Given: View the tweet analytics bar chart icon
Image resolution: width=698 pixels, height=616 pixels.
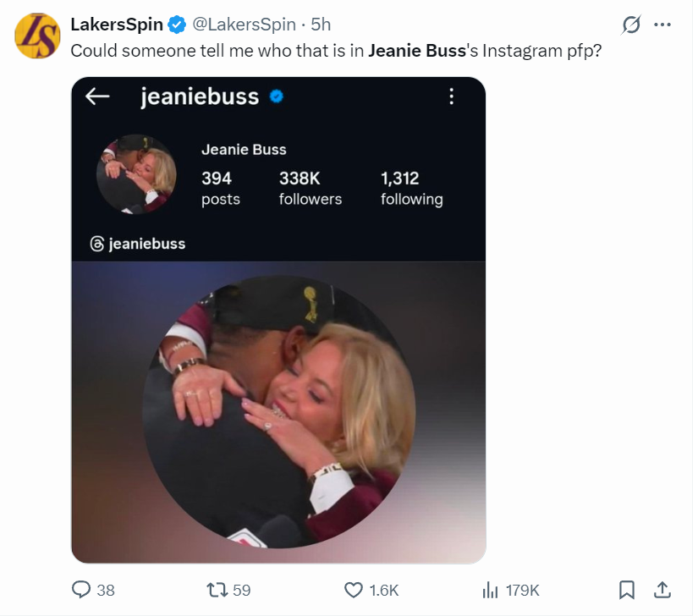Looking at the screenshot, I should [x=489, y=590].
